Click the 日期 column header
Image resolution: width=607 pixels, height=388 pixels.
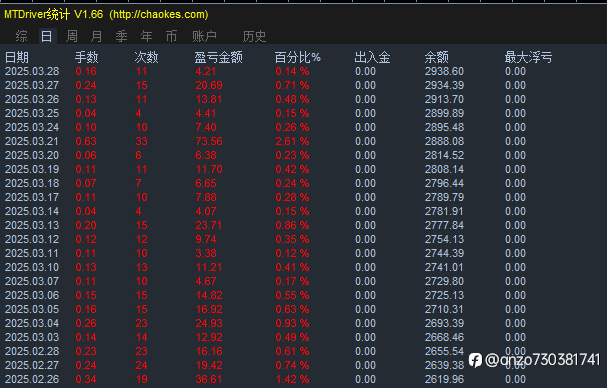click(17, 57)
